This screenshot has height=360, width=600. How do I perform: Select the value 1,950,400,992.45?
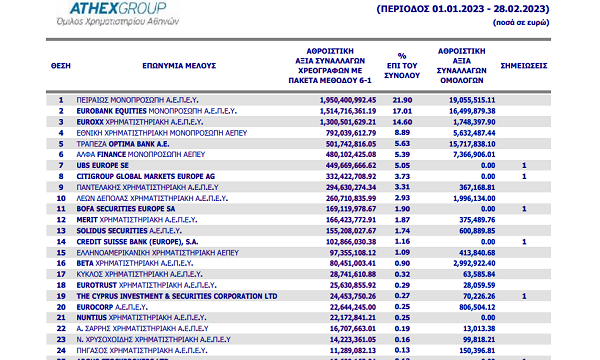click(348, 100)
